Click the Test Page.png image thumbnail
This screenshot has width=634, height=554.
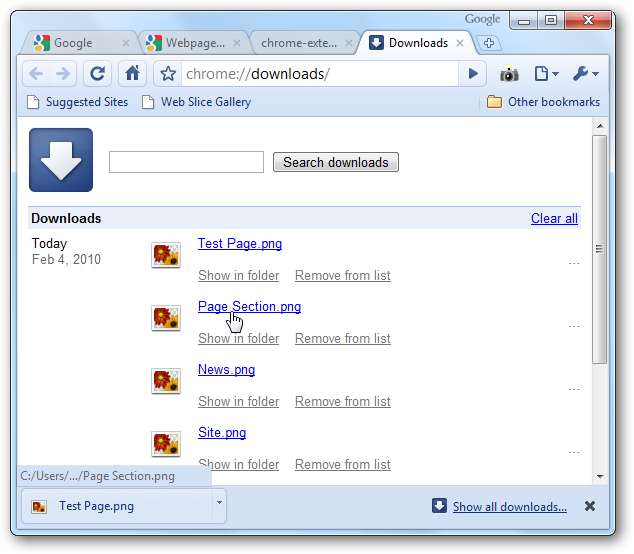pyautogui.click(x=166, y=255)
